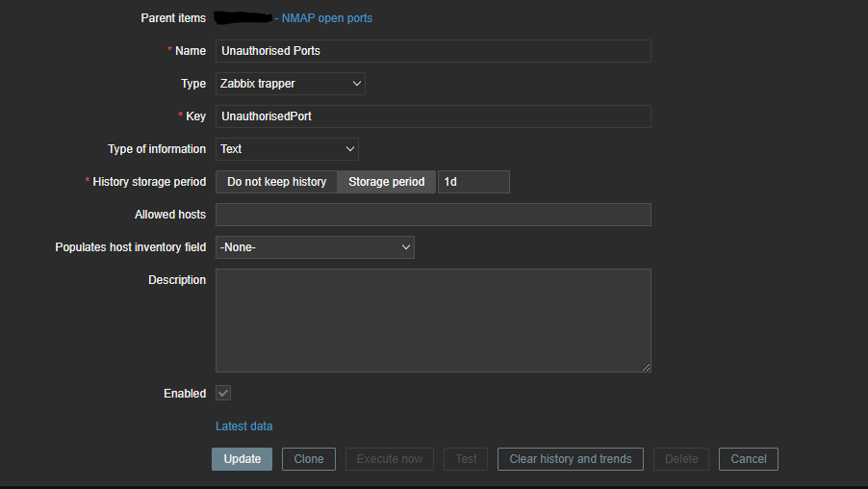Click the Execute now button
Image resolution: width=868 pixels, height=489 pixels.
[389, 459]
